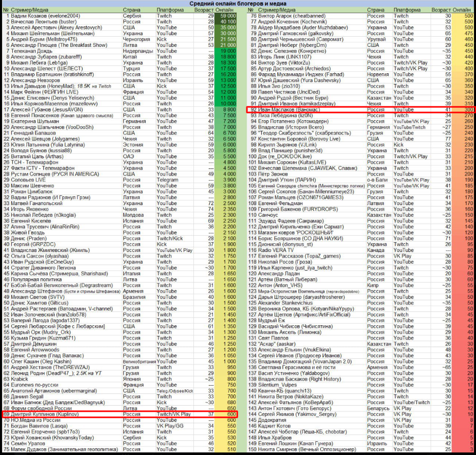
Task: Select the "Kick" platform cell for Кирилл Зырянов
Action: [399, 145]
